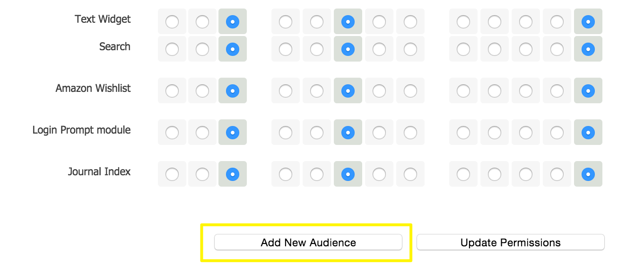Select first radio in Login Prompt module's right group
This screenshot has width=644, height=270.
(x=463, y=132)
